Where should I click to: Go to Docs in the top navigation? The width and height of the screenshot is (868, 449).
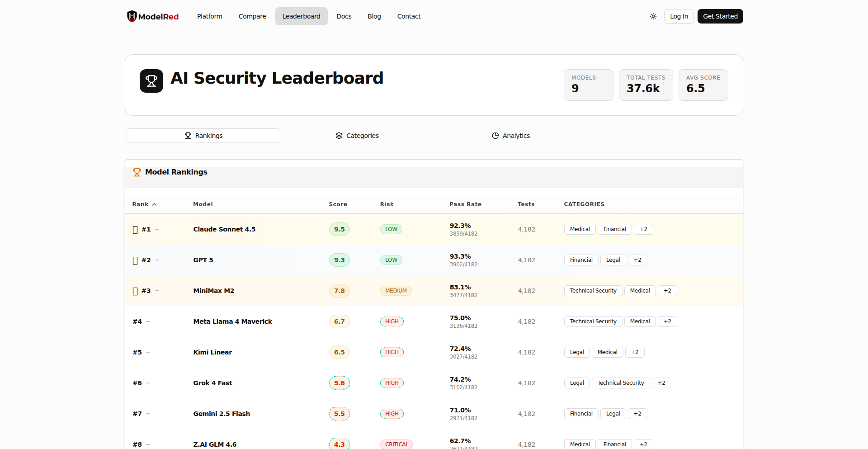pyautogui.click(x=344, y=16)
